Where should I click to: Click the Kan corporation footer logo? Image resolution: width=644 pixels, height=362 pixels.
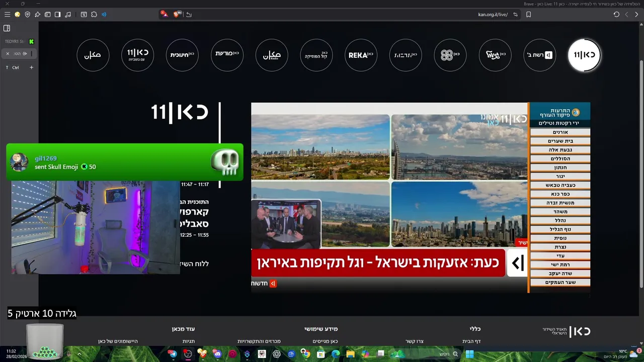566,331
